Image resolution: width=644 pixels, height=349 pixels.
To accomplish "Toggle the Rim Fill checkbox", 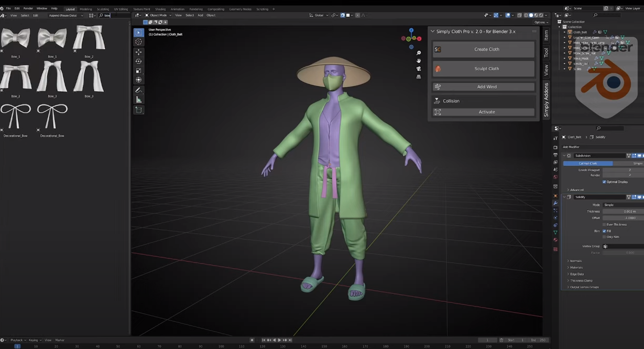I will click(604, 231).
